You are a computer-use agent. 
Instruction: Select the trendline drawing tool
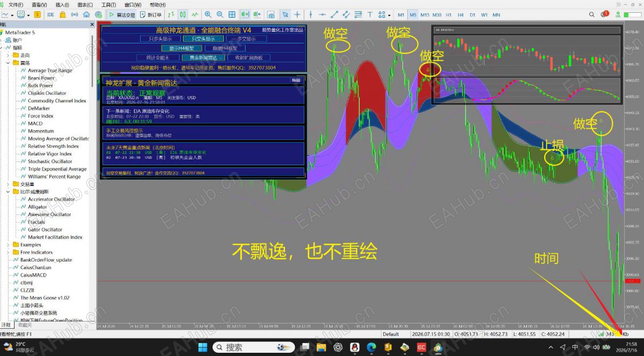click(x=334, y=14)
